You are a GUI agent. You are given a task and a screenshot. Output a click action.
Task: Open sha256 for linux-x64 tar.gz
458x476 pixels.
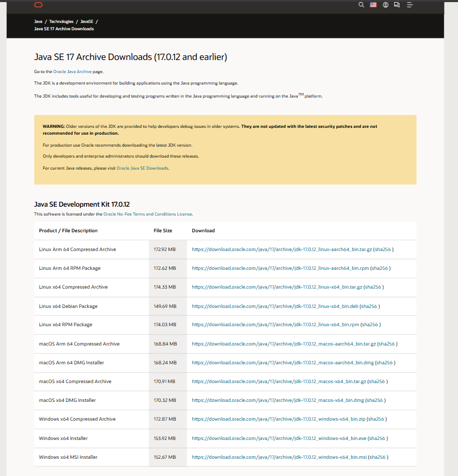[373, 287]
